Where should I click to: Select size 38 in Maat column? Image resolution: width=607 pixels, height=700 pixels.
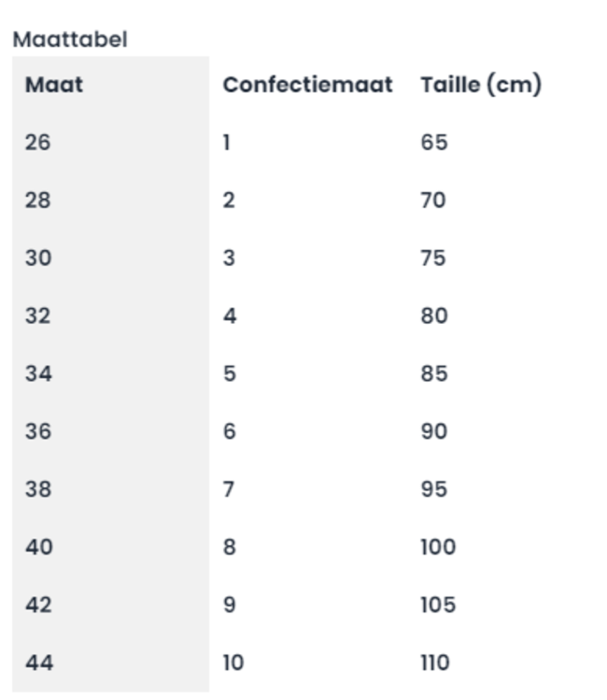pos(38,490)
